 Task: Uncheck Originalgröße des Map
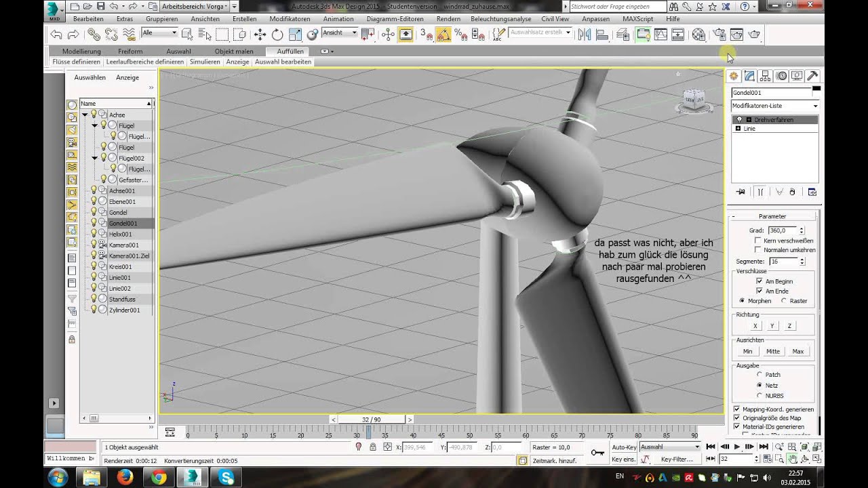coord(737,418)
